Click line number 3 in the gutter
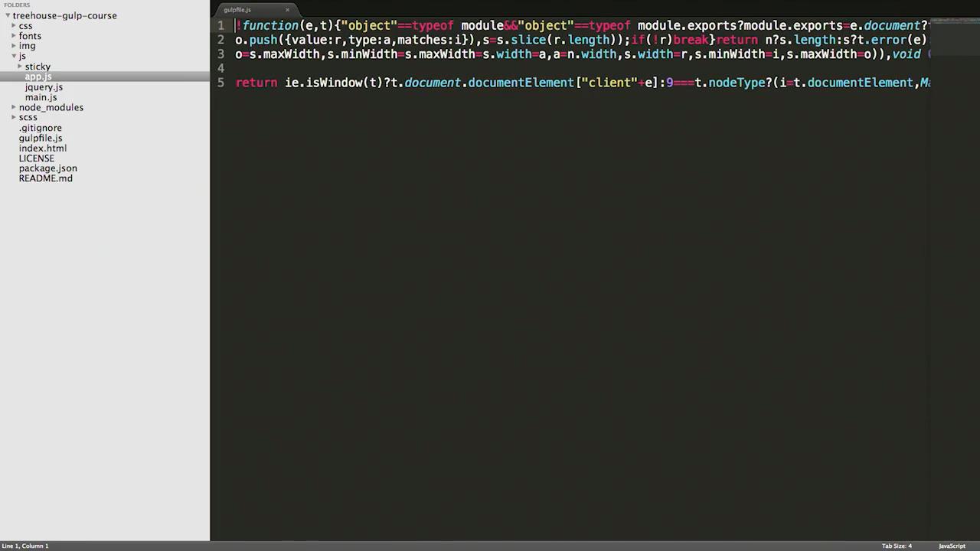 coord(220,54)
